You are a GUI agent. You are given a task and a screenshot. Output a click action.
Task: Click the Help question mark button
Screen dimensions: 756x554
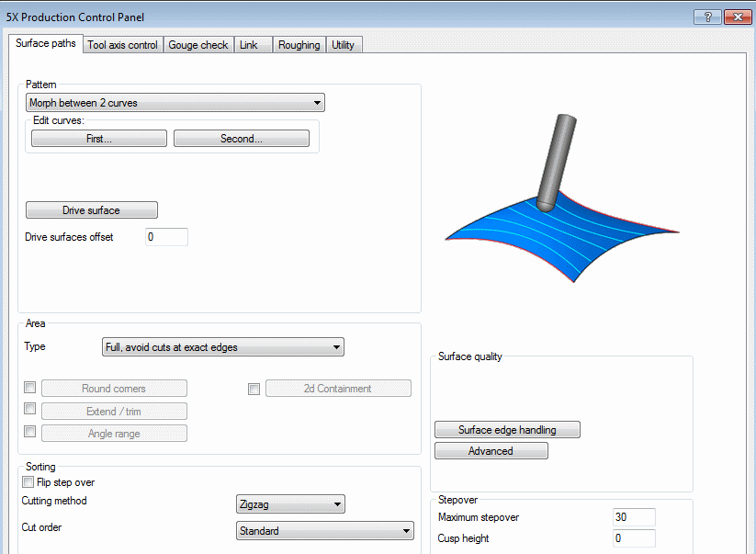[706, 17]
